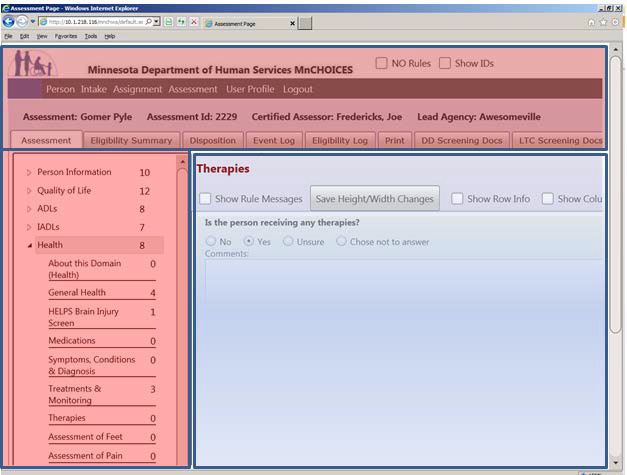Click Save Height/Width Changes button
Viewport: 627px width, 475px height.
pyautogui.click(x=375, y=198)
